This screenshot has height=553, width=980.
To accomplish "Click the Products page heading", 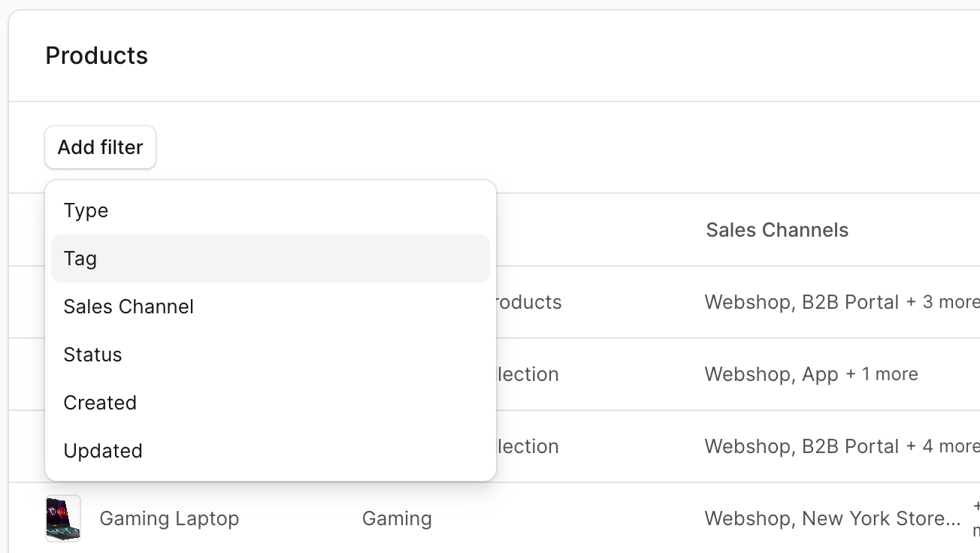I will 97,56.
